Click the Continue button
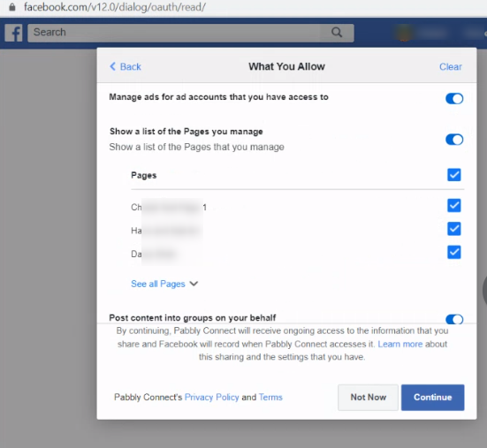487x448 pixels. tap(433, 398)
